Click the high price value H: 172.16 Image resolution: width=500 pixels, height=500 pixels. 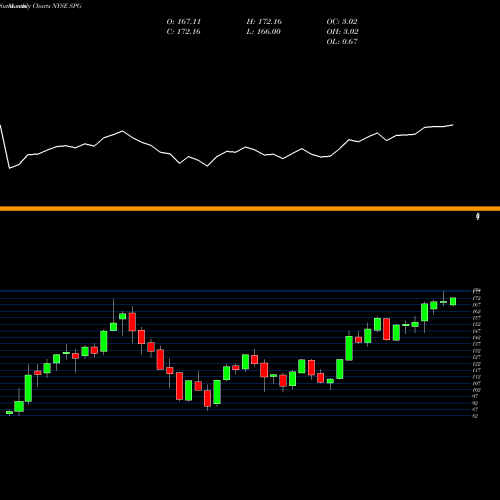tap(264, 22)
